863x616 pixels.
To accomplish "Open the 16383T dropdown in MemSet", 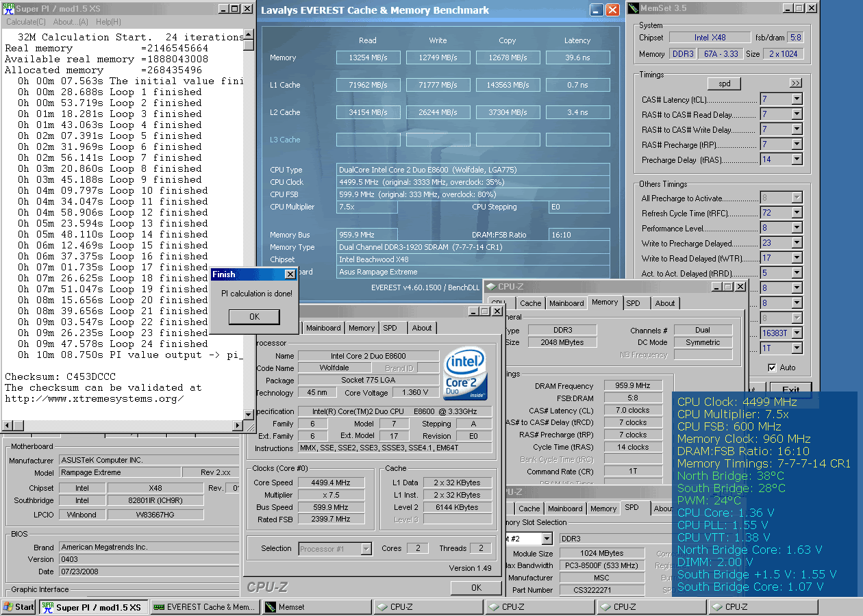I will 797,333.
